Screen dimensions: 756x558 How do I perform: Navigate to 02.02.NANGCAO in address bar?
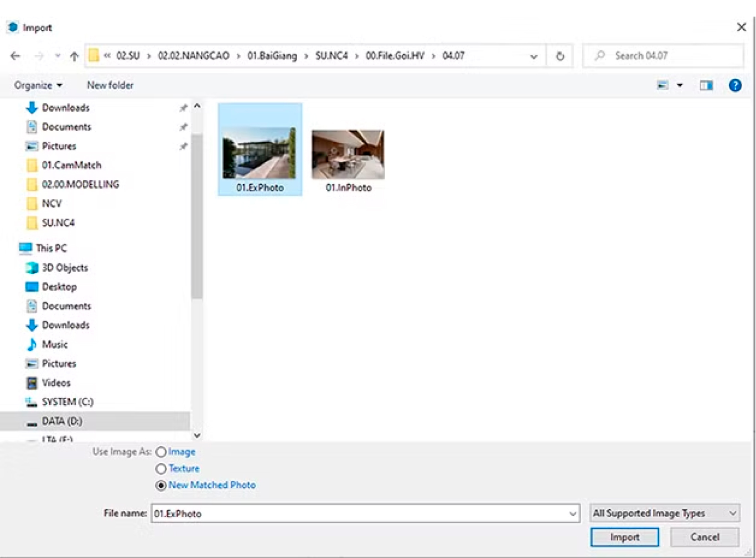point(194,56)
